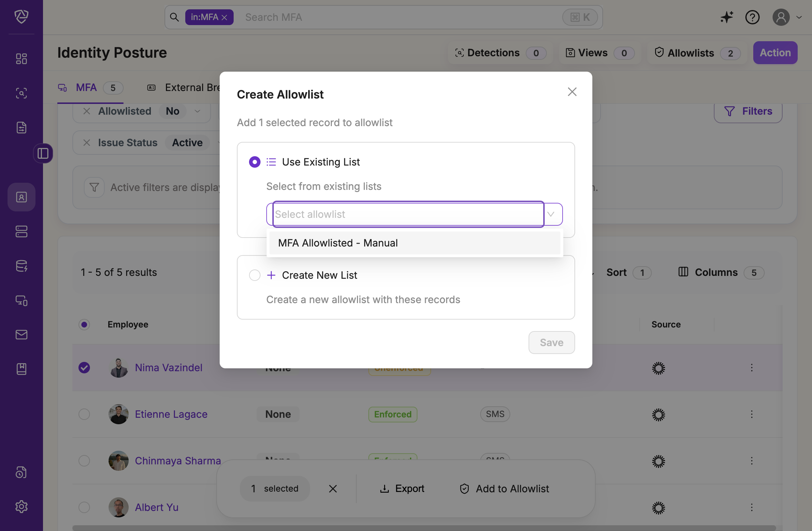This screenshot has width=812, height=531.
Task: Click the Select allowlist input field
Action: (x=408, y=214)
